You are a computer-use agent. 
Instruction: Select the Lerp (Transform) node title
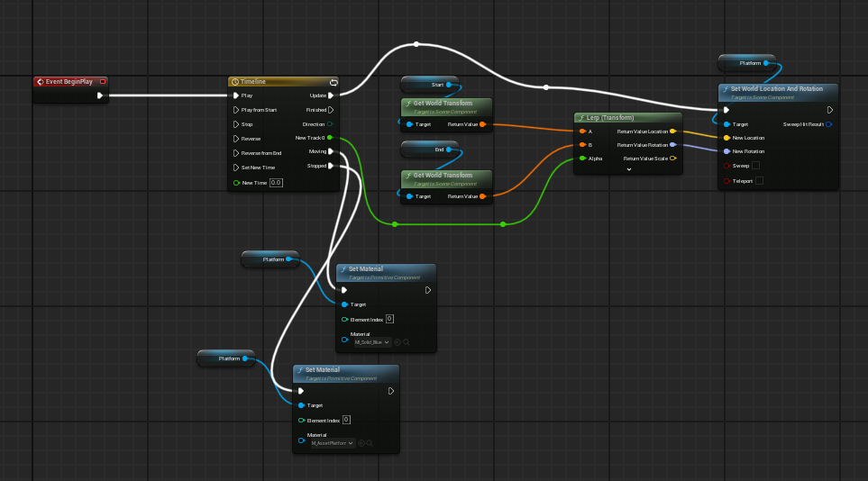[610, 117]
